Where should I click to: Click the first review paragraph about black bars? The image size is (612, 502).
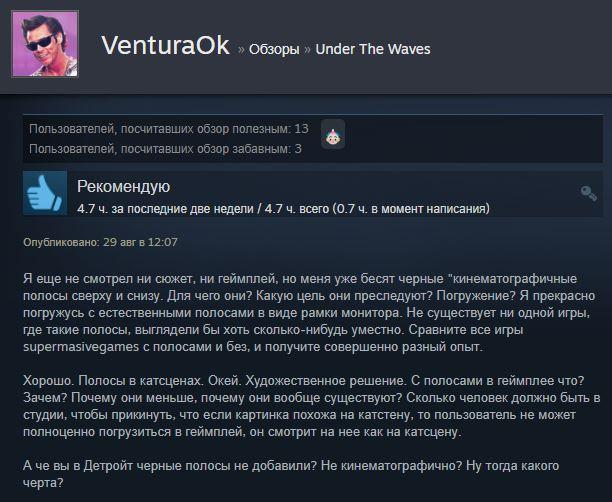click(x=309, y=313)
